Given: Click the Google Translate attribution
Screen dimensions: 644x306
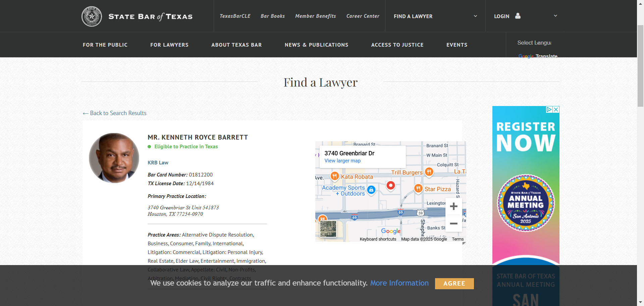Looking at the screenshot, I should point(538,56).
